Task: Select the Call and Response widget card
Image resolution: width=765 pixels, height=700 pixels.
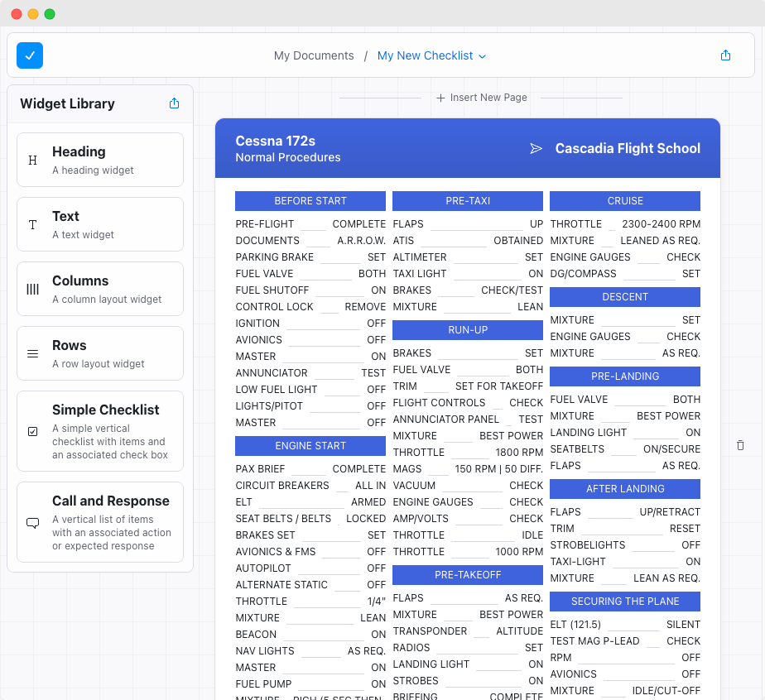Action: pos(99,522)
